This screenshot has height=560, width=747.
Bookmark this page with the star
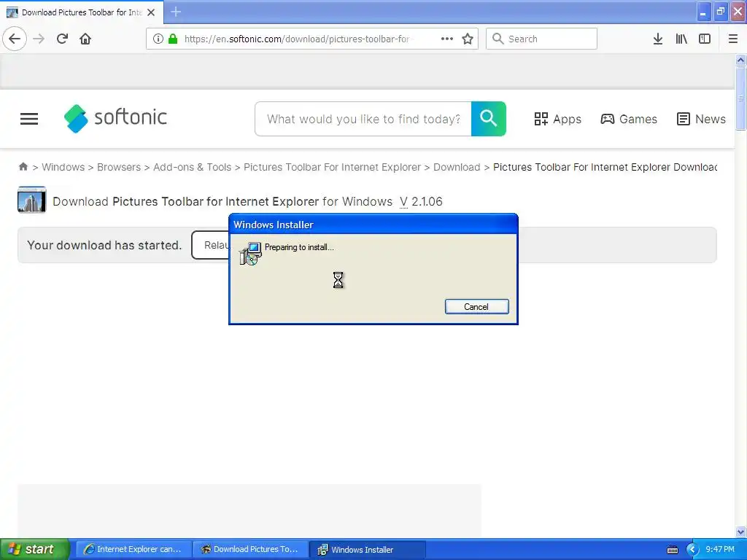[468, 39]
